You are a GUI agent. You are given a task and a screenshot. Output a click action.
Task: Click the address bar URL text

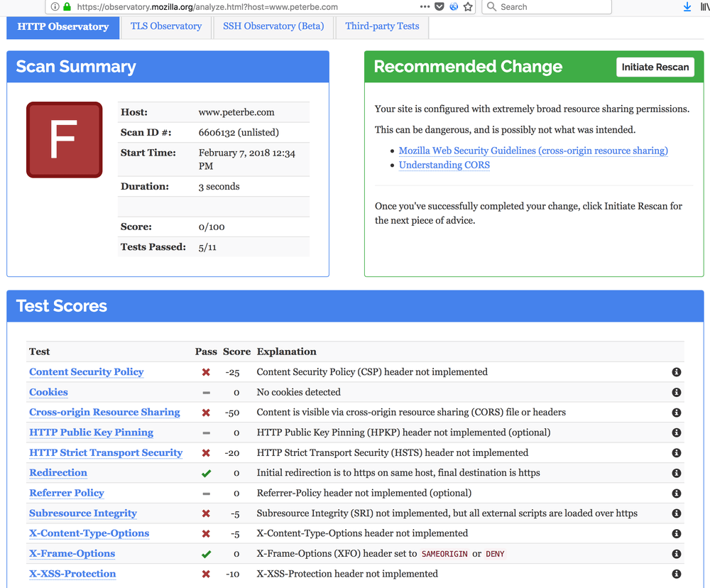click(206, 6)
